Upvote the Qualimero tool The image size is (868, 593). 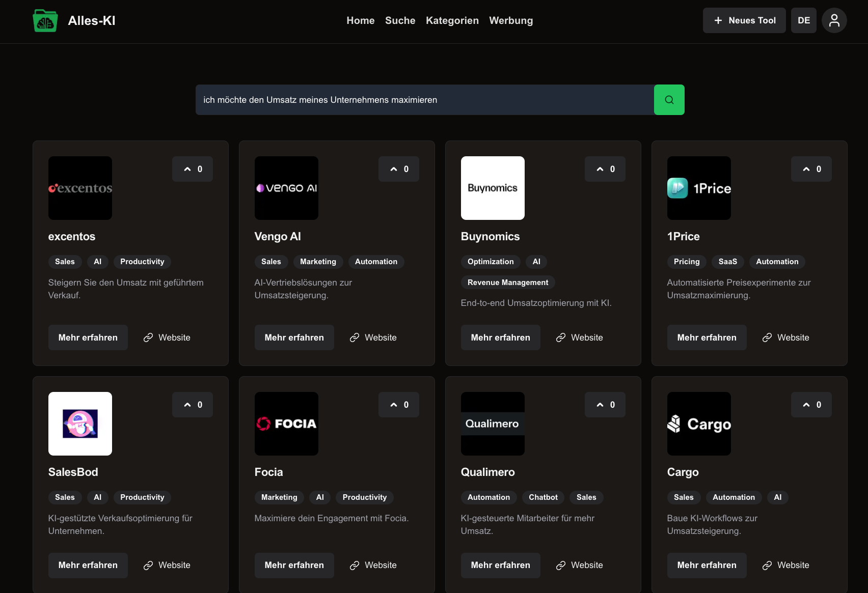(605, 405)
